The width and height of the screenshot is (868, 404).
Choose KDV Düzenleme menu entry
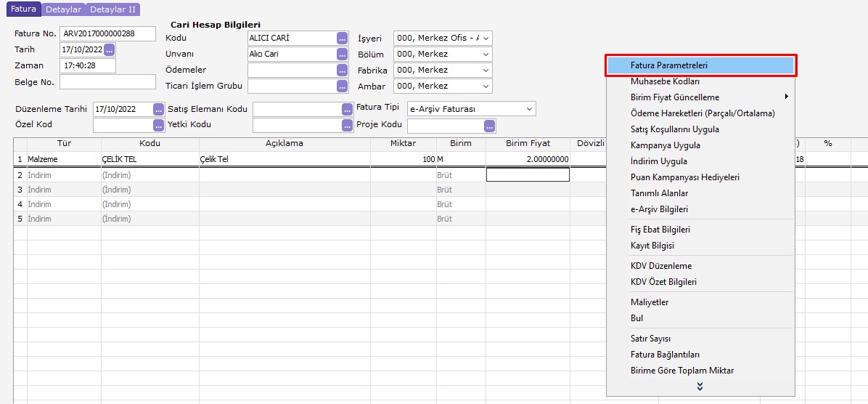pos(661,266)
